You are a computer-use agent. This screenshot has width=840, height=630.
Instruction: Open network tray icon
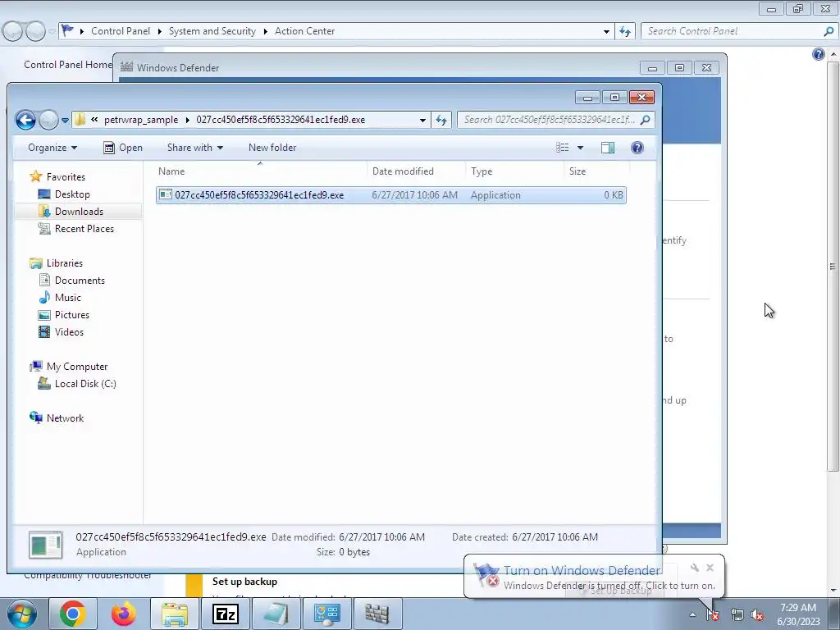tap(737, 615)
